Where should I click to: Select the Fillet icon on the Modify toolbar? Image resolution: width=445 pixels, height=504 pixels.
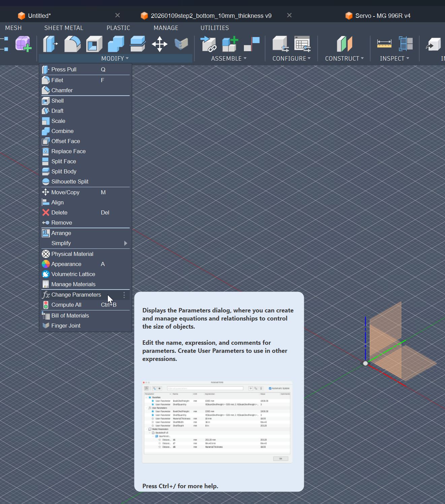coord(72,44)
